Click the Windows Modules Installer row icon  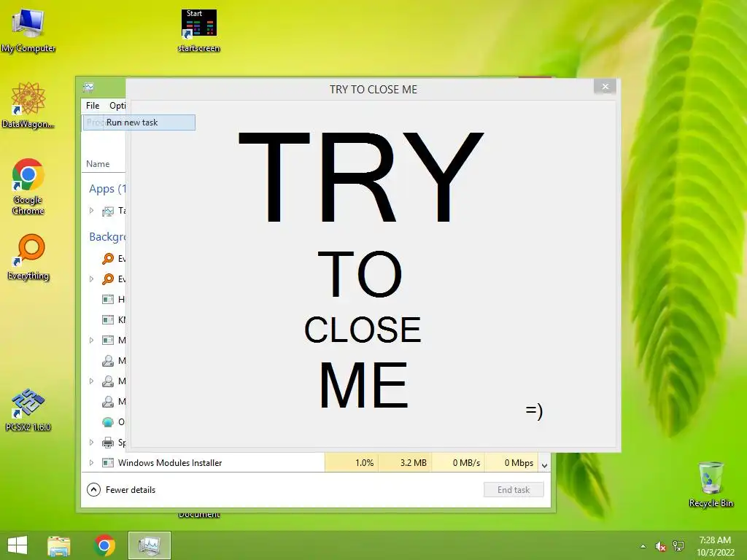[108, 462]
